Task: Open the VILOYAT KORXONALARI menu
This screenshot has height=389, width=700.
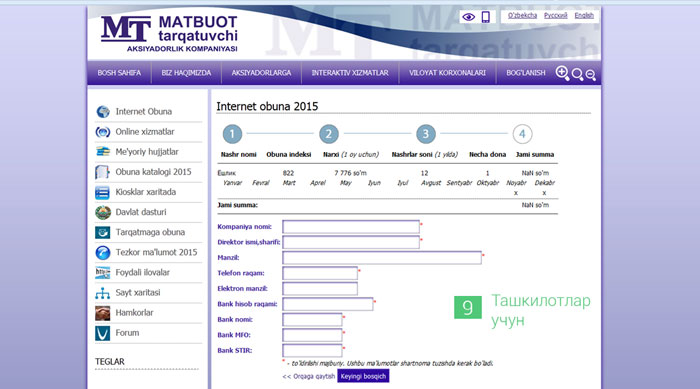Action: point(447,73)
